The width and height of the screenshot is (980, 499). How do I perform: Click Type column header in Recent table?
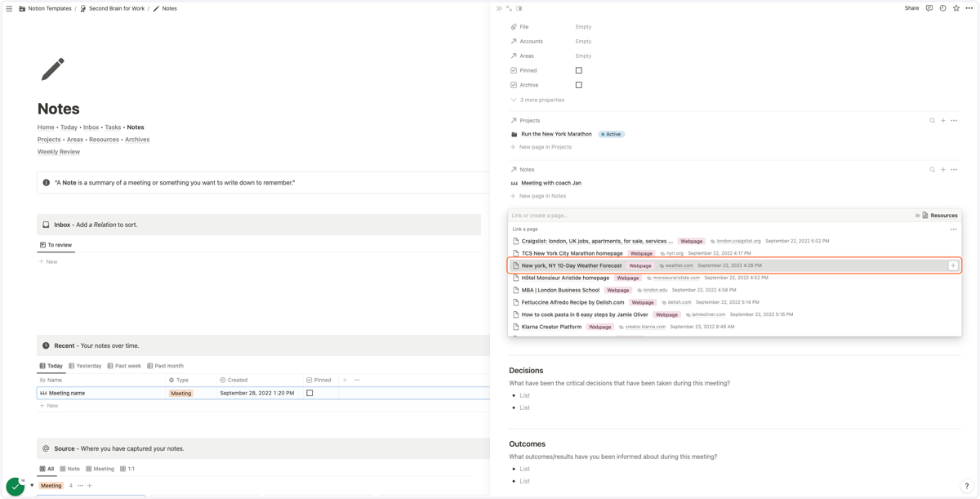[x=190, y=380]
